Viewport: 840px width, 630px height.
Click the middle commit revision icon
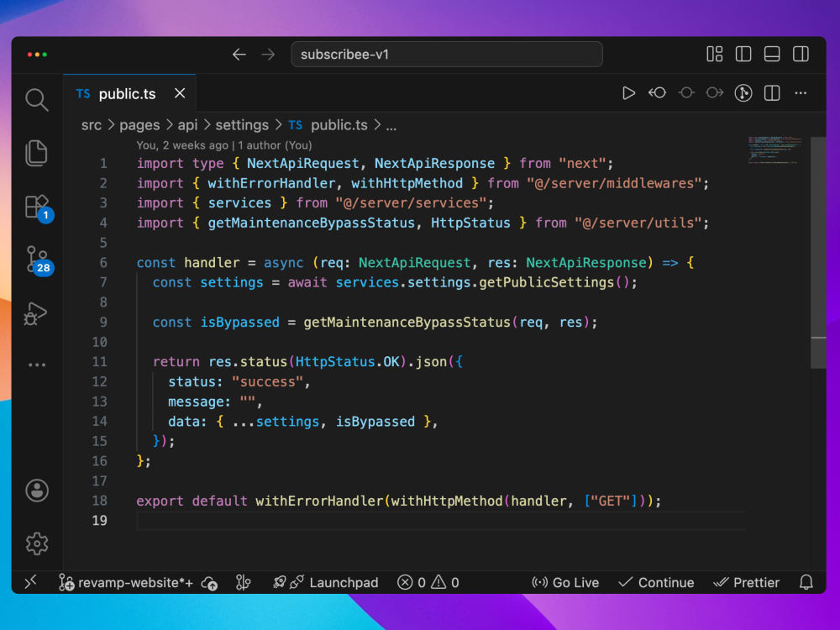click(686, 93)
